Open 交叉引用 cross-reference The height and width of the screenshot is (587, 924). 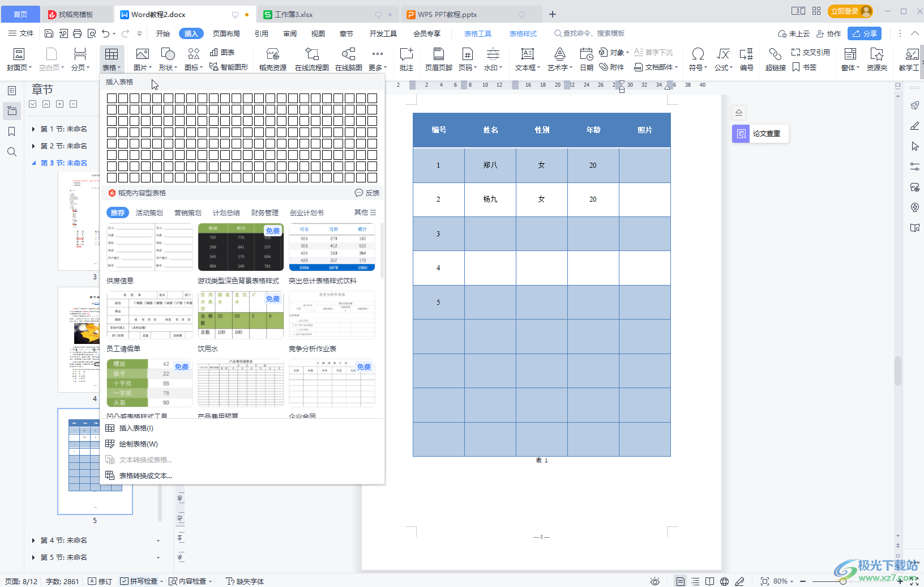tap(811, 52)
